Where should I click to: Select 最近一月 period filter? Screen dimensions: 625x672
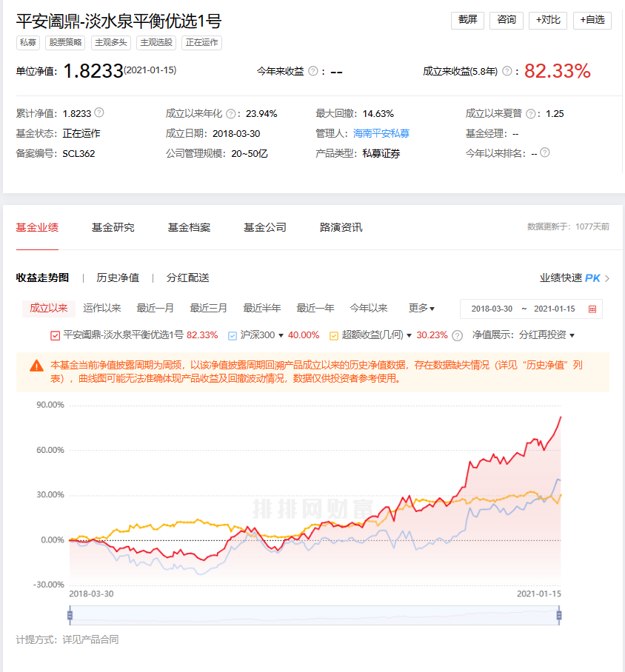[156, 308]
